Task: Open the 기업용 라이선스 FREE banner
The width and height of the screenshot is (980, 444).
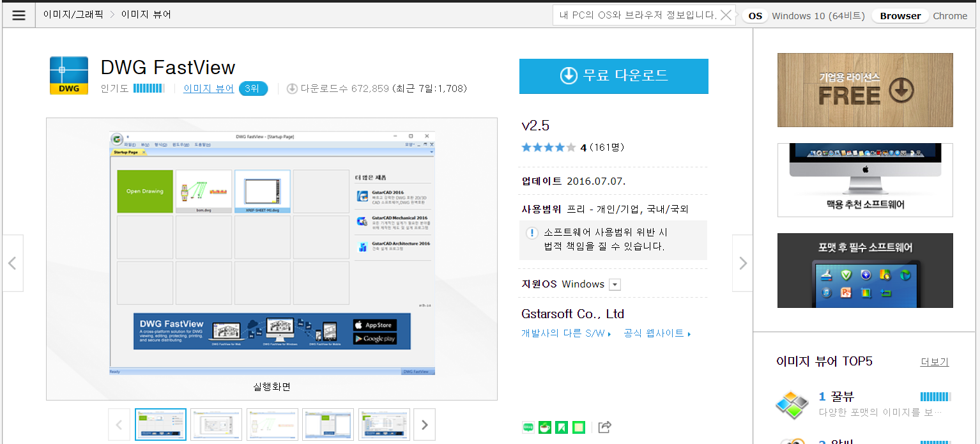Action: click(865, 90)
